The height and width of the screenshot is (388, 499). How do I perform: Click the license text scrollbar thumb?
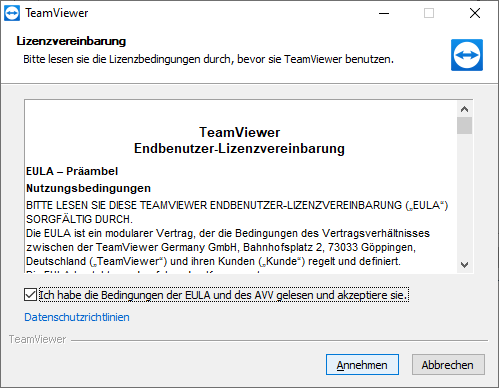click(x=464, y=125)
